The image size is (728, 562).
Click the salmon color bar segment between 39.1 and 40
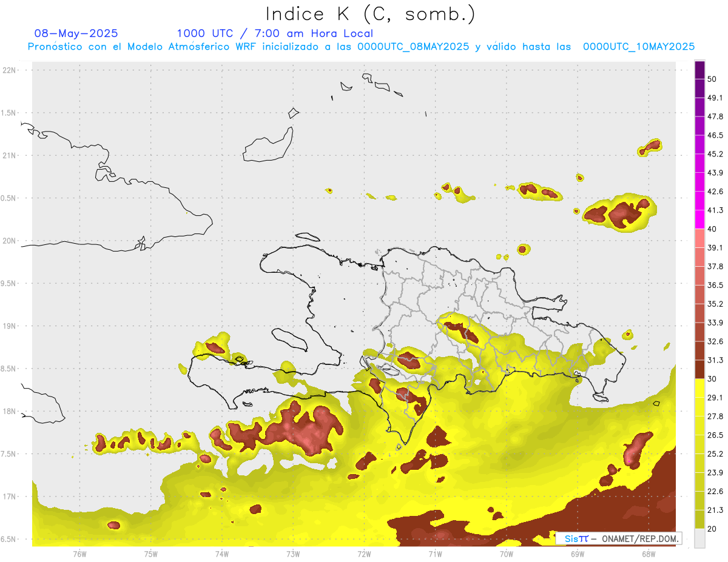point(699,238)
